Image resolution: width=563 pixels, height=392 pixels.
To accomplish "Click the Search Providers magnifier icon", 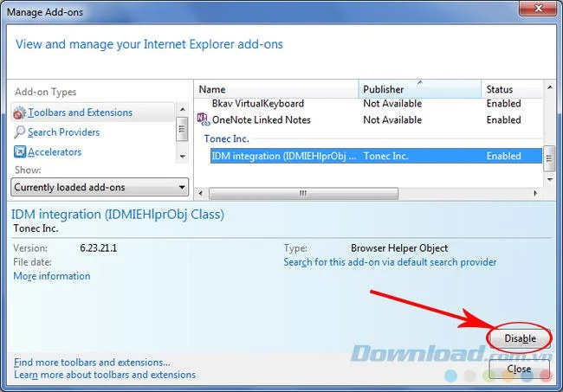I will tap(19, 132).
